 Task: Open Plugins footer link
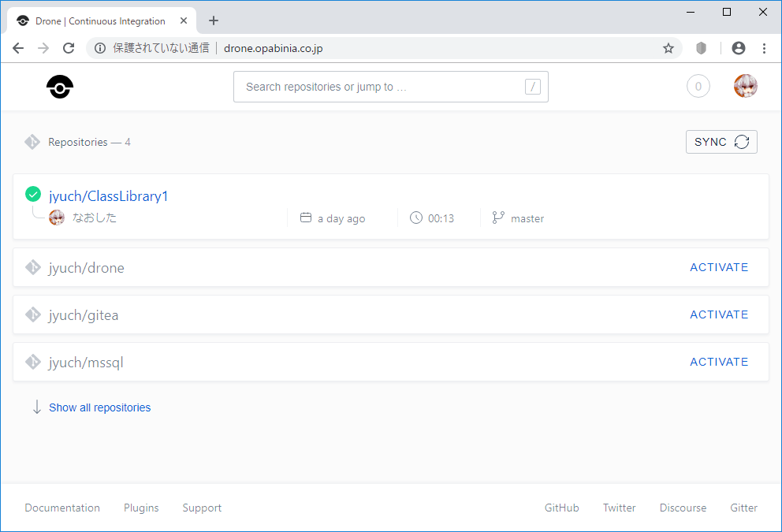[141, 508]
